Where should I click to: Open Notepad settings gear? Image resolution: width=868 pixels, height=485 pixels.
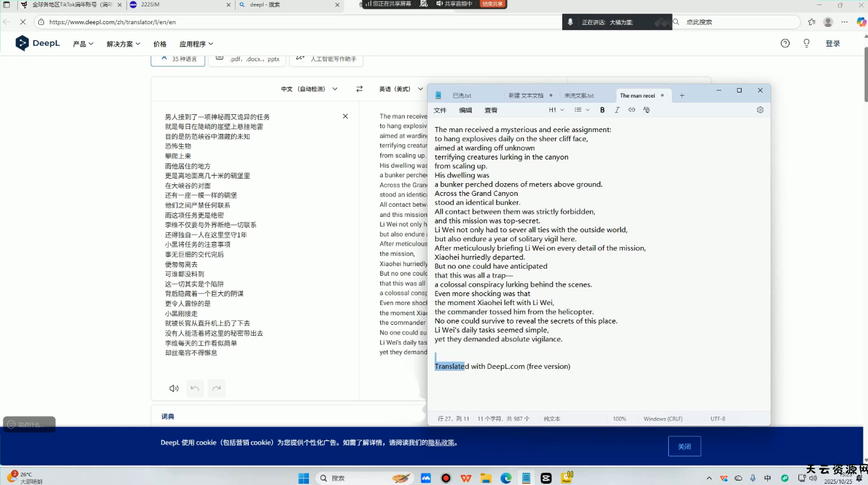(759, 110)
